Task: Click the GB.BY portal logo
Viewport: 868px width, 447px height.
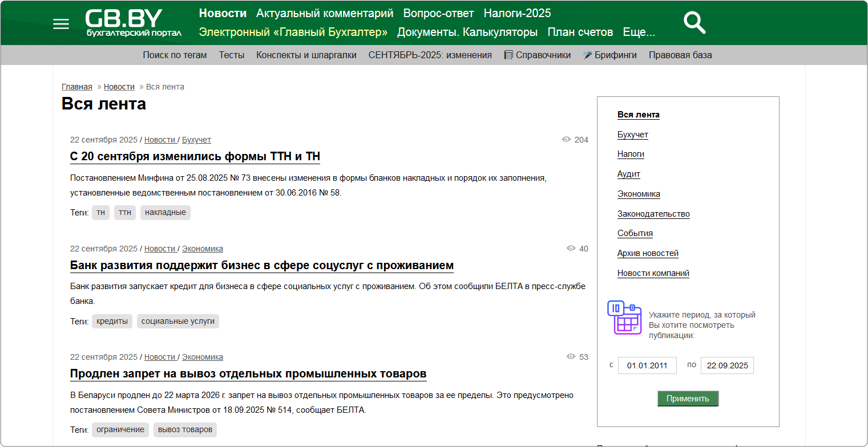Action: 134,24
